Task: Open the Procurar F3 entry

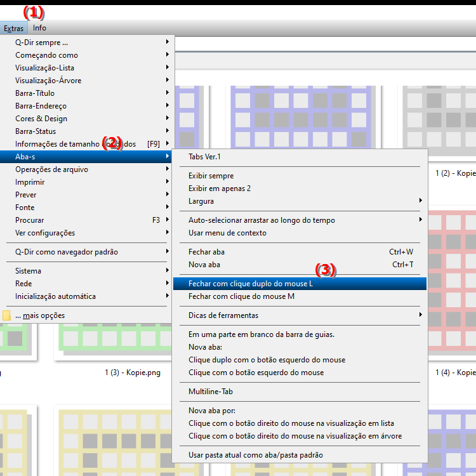Action: point(86,220)
